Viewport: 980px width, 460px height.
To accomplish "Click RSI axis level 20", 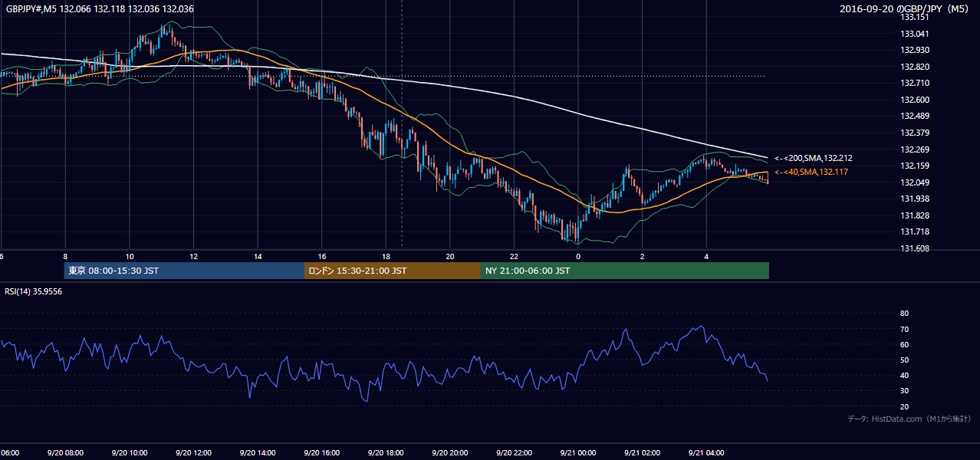I will tap(905, 407).
